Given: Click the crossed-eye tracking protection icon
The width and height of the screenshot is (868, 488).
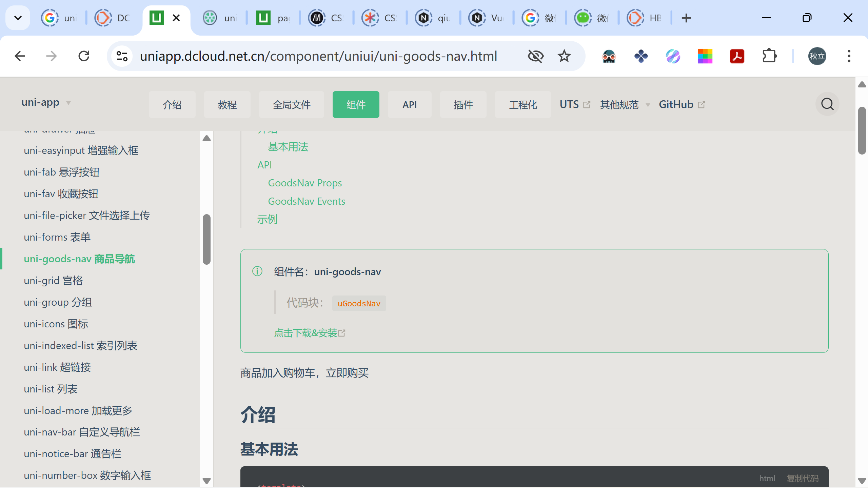Looking at the screenshot, I should 536,56.
